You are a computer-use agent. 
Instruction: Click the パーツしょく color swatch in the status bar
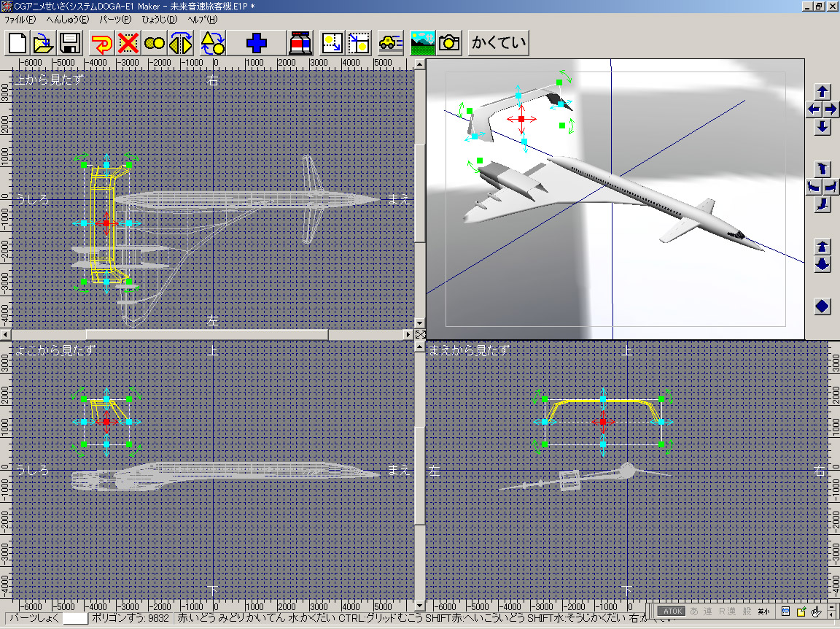pos(75,618)
